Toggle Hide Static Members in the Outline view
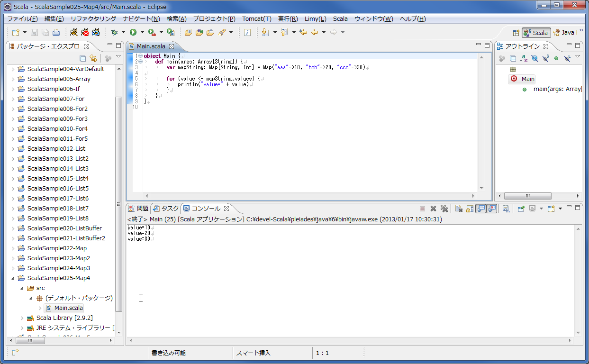 tap(545, 58)
